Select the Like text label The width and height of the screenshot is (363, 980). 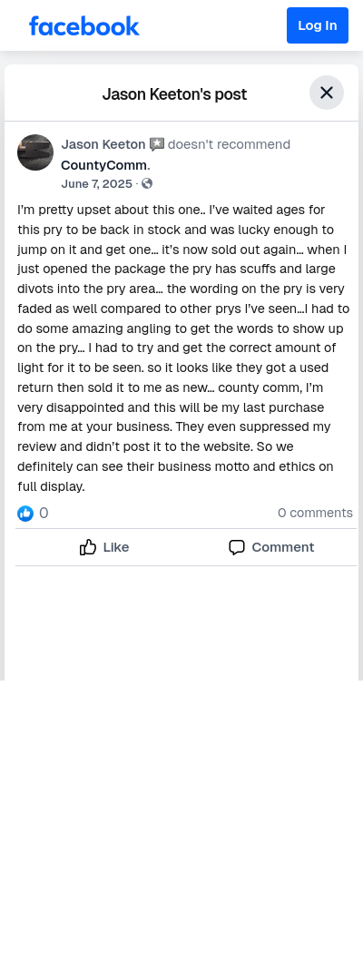click(116, 547)
